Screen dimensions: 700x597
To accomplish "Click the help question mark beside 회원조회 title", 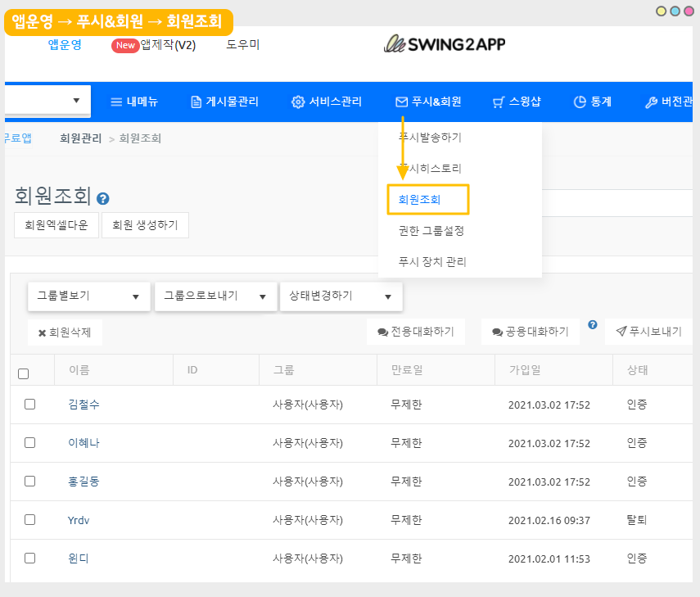I will coord(103,199).
